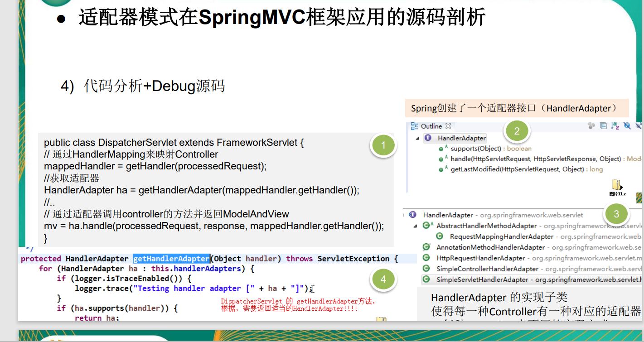This screenshot has height=342, width=644.
Task: Click the red note about DispatcherServlet 的 getHandlerAdapter方法
Action: click(x=298, y=305)
